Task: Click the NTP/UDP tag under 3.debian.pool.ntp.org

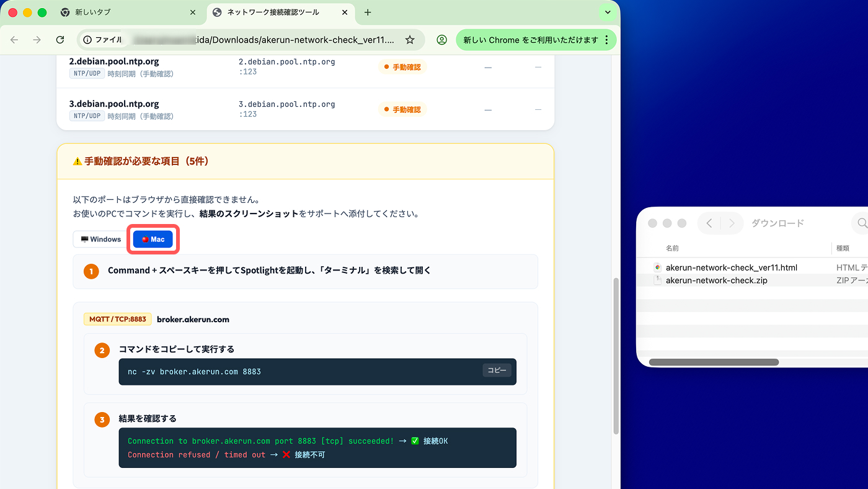Action: tap(87, 116)
